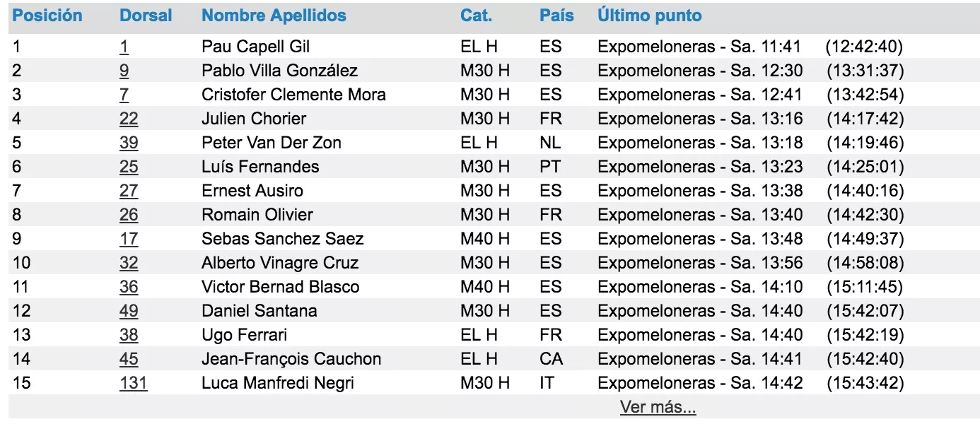Click the Posición column header
Image resolution: width=980 pixels, height=424 pixels.
[x=47, y=16]
